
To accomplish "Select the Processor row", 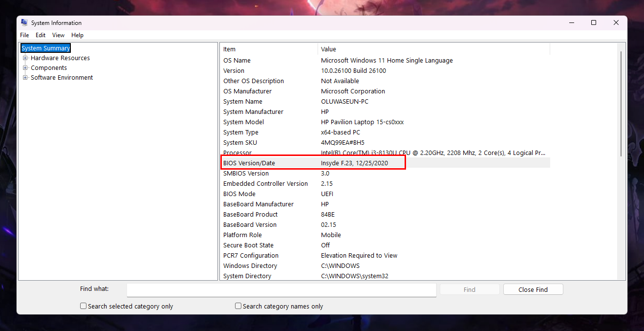I will point(313,153).
